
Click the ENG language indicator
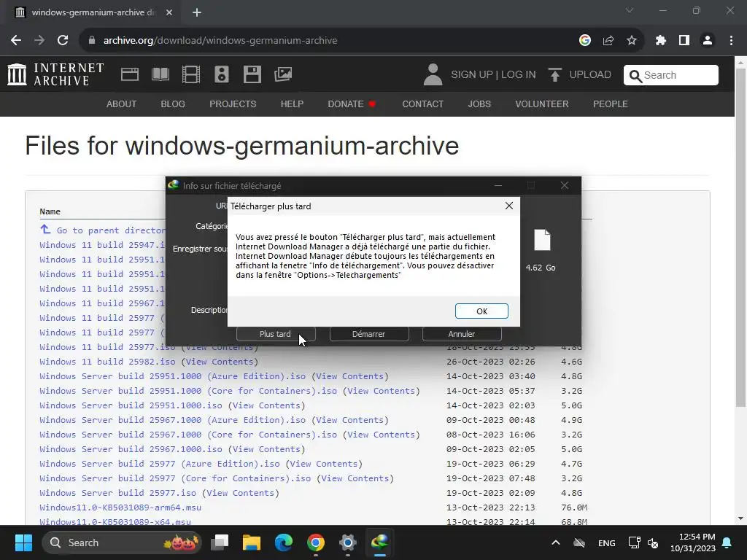click(606, 542)
